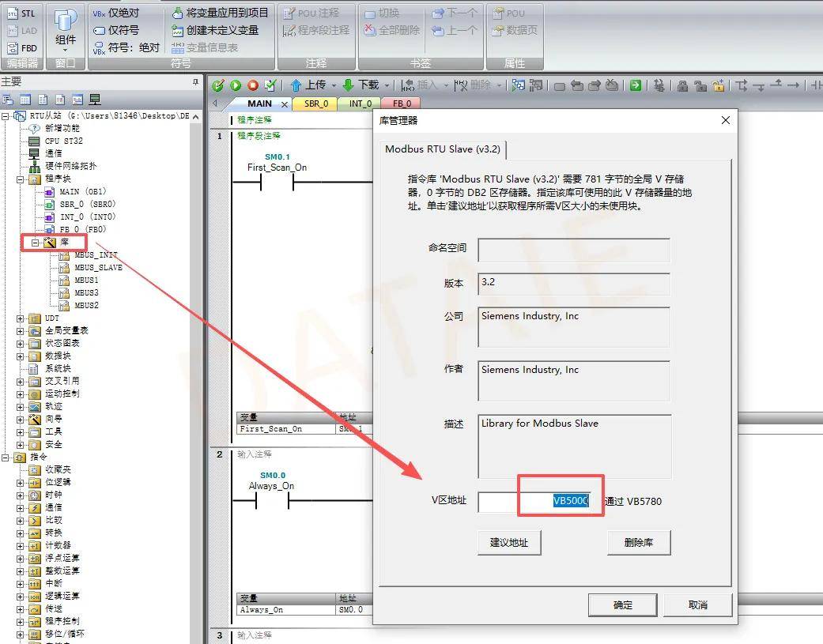Click the green square arrow toolbar icon
The height and width of the screenshot is (644, 823).
click(636, 85)
